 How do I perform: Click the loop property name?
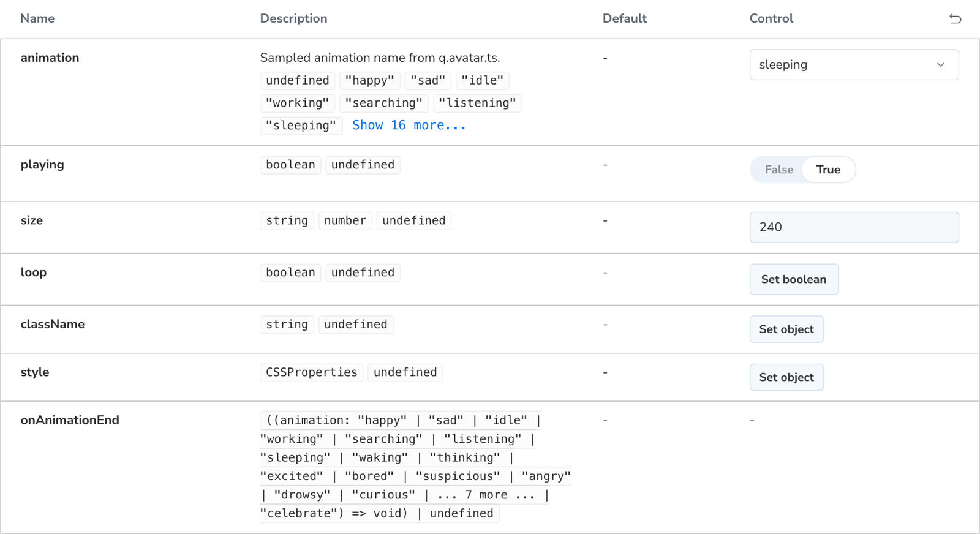point(34,272)
